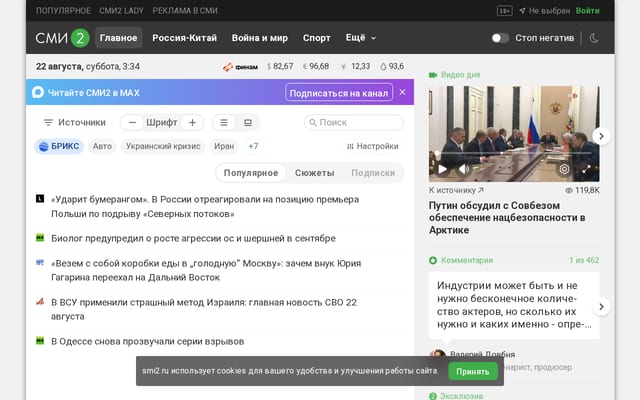Click the dollar rate 82,67
The width and height of the screenshot is (640, 400).
coord(280,66)
